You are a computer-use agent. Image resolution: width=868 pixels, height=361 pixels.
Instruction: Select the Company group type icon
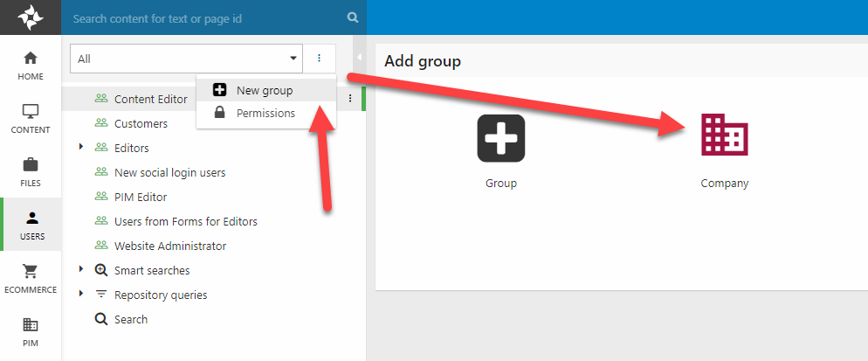[x=724, y=137]
